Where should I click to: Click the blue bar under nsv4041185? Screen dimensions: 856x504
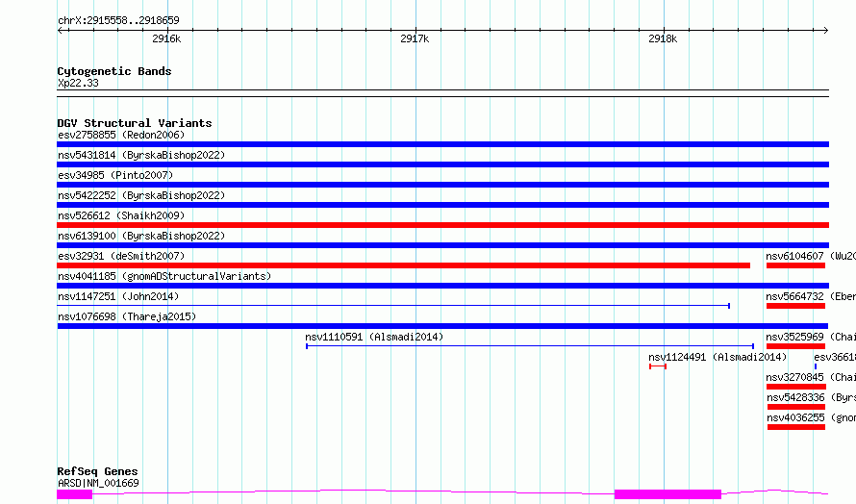(442, 286)
